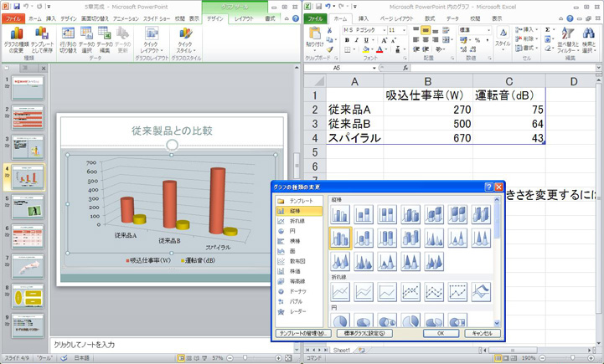The image size is (604, 364).
Task: Open Excel Data tab
Action: tap(452, 18)
